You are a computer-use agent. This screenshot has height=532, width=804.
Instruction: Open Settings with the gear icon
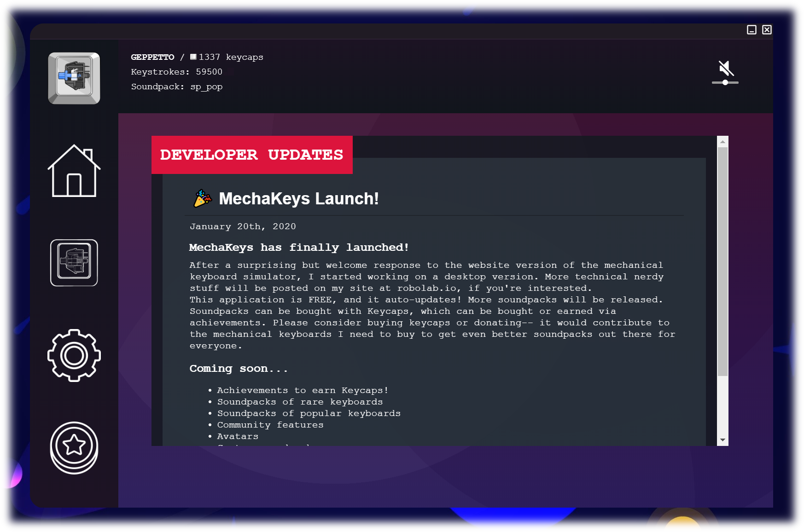[x=74, y=355]
